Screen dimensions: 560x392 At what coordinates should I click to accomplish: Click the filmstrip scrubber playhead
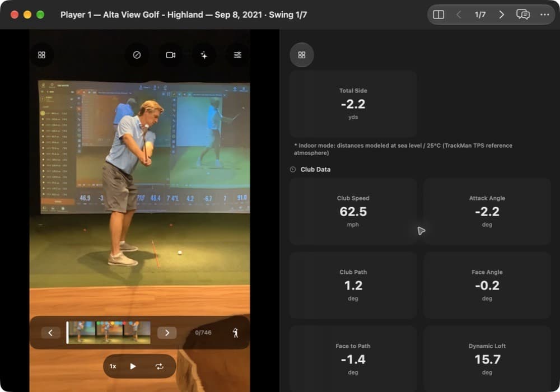tap(67, 333)
